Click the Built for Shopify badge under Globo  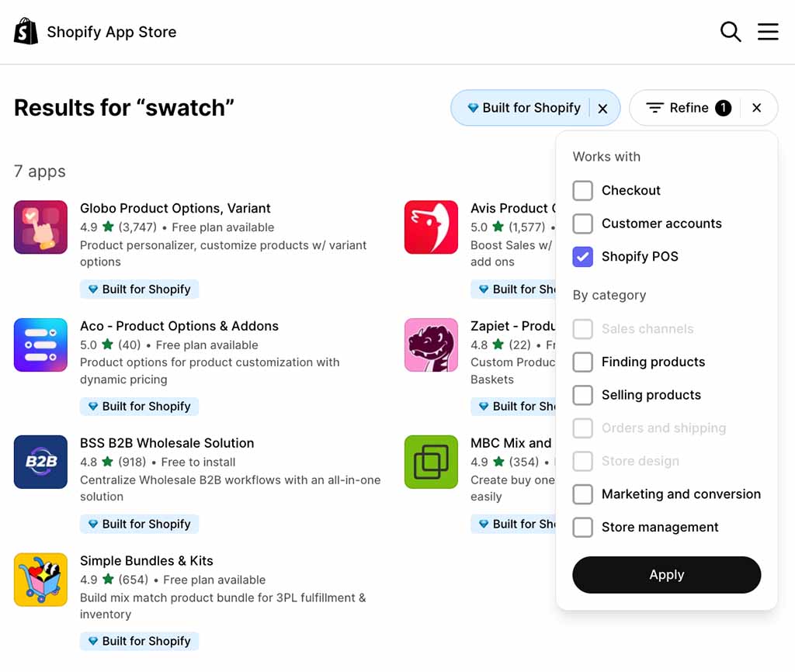[x=139, y=289]
